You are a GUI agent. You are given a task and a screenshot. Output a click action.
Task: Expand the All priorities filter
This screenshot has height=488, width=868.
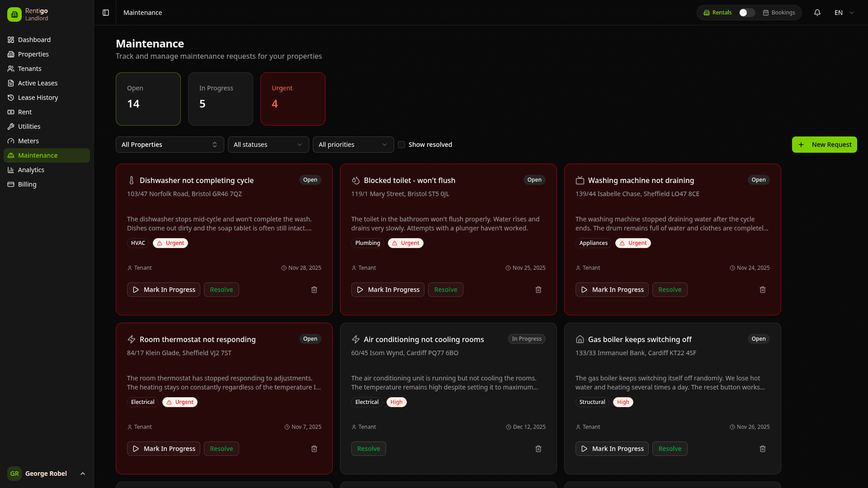(353, 145)
